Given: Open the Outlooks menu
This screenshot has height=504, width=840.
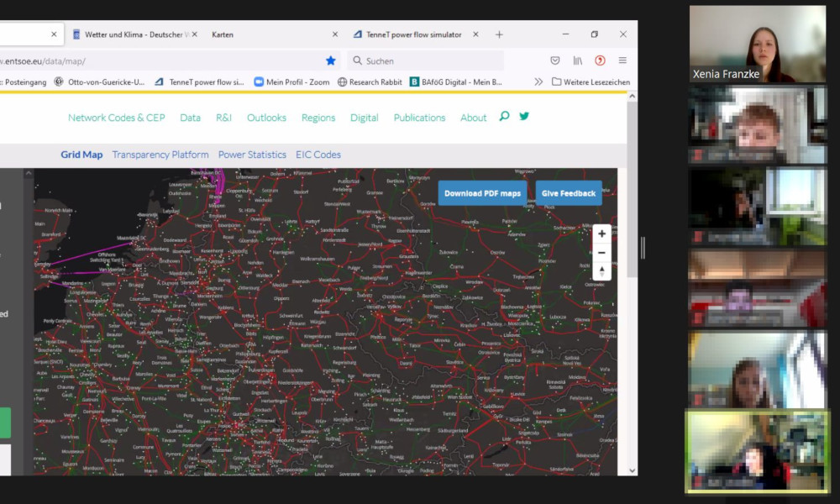Looking at the screenshot, I should pos(266,118).
